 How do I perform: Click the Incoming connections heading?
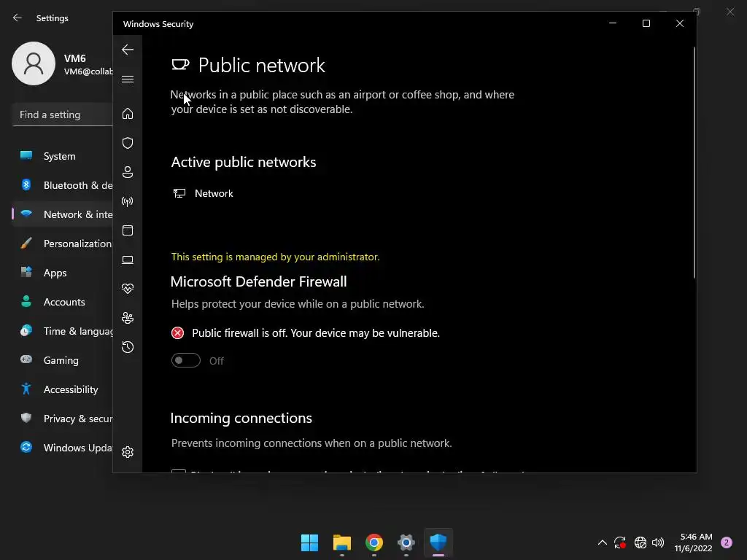[241, 418]
